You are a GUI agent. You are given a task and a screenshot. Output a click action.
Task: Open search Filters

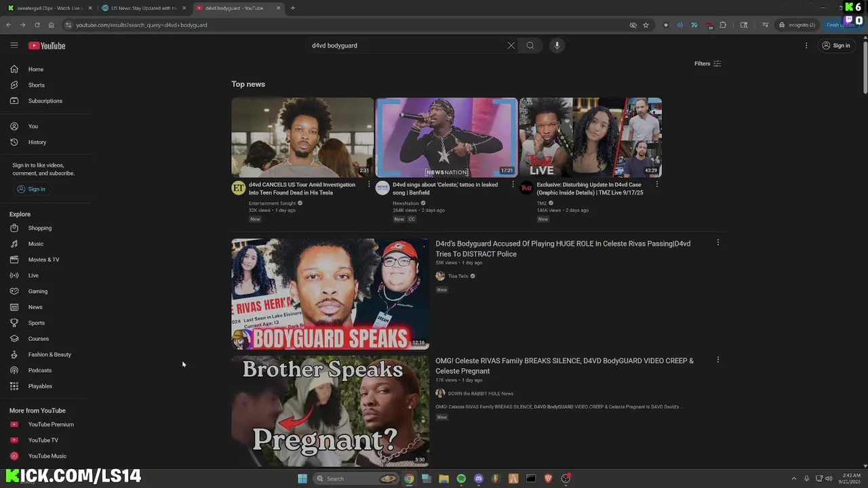point(707,64)
